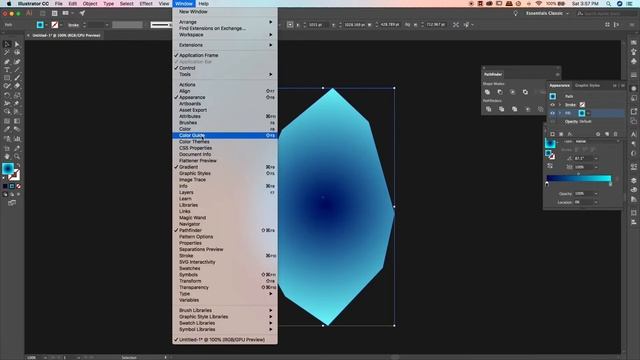
Task: Uncheck Control in Window menu
Action: (225, 68)
